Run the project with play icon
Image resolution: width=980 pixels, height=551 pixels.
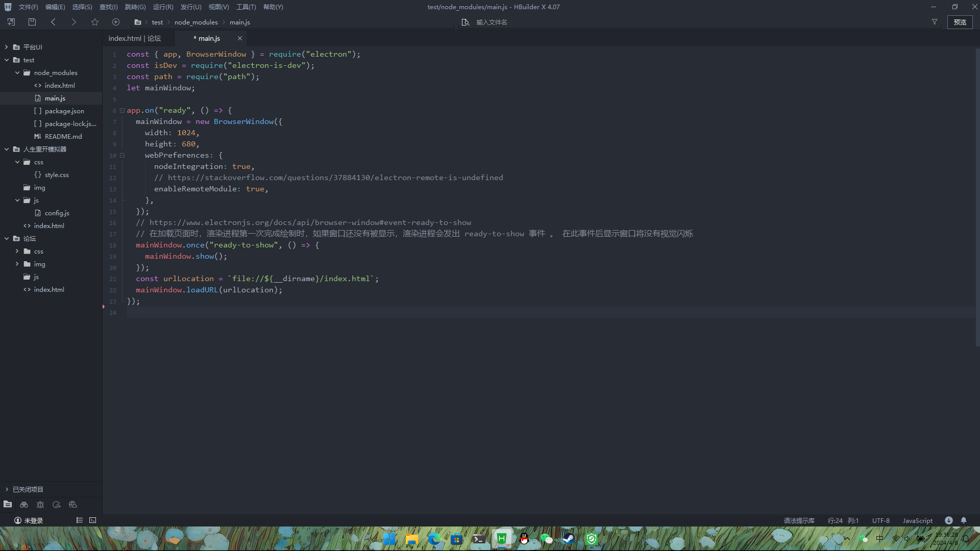click(116, 22)
